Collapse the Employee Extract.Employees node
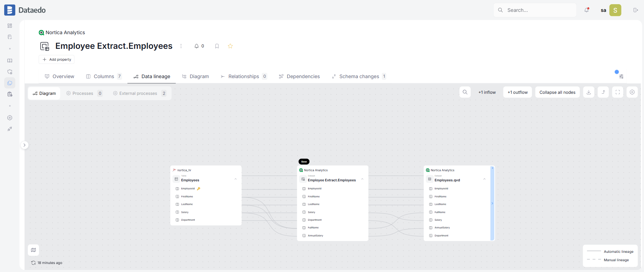Viewport: 644px width, 272px height. [362, 179]
